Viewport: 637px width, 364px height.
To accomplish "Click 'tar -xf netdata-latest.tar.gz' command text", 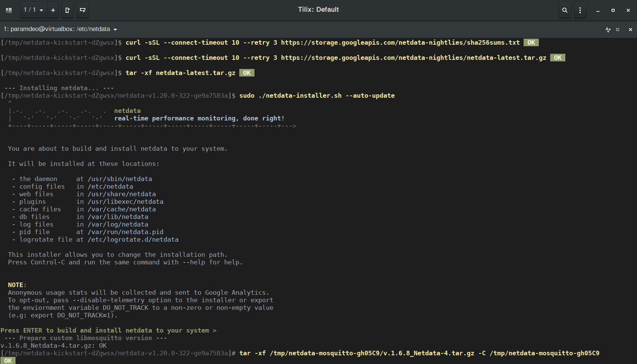I will (x=180, y=73).
